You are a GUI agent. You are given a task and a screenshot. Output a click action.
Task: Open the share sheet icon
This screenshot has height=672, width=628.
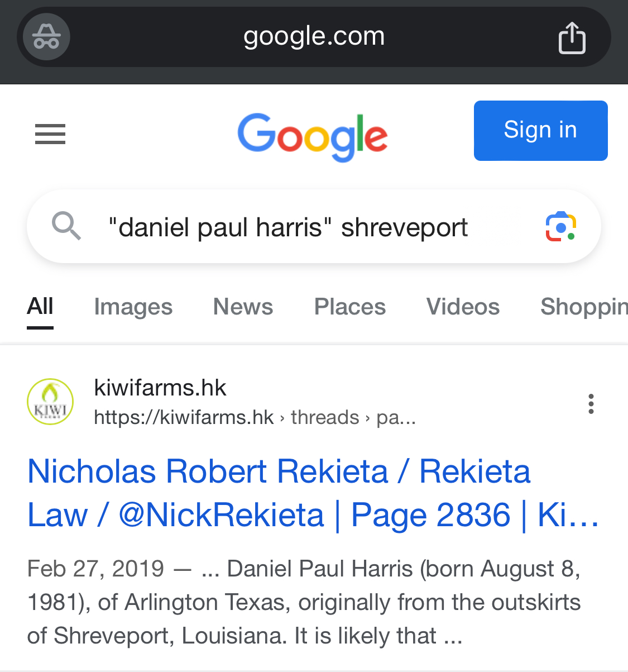[x=572, y=37]
